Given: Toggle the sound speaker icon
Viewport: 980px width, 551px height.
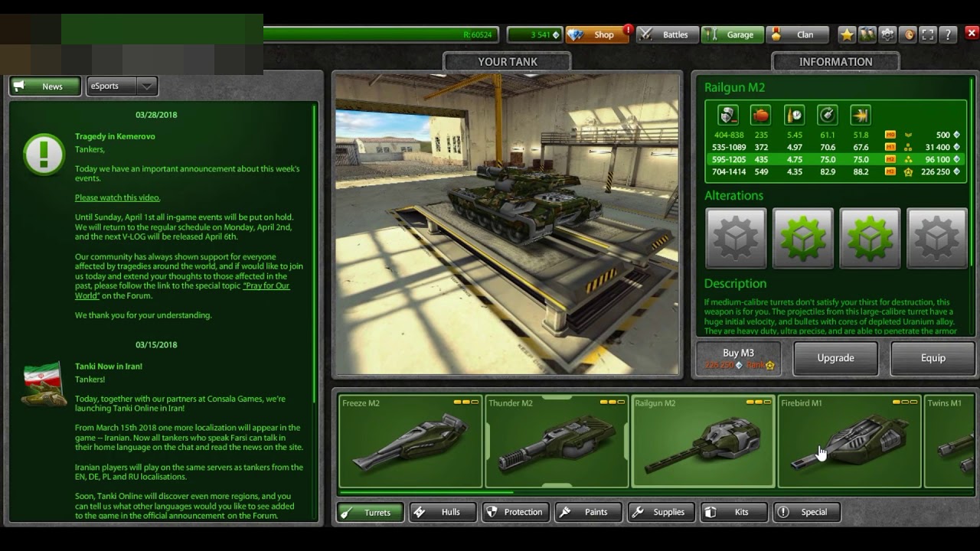Looking at the screenshot, I should click(x=908, y=34).
